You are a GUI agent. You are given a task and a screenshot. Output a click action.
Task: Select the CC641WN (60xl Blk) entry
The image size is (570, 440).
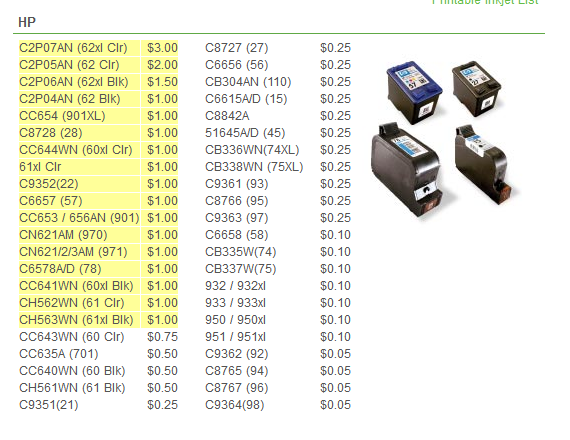pyautogui.click(x=76, y=286)
